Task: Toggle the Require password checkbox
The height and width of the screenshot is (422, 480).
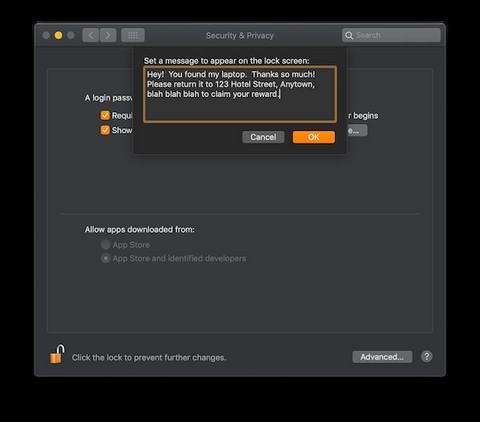Action: click(x=105, y=115)
